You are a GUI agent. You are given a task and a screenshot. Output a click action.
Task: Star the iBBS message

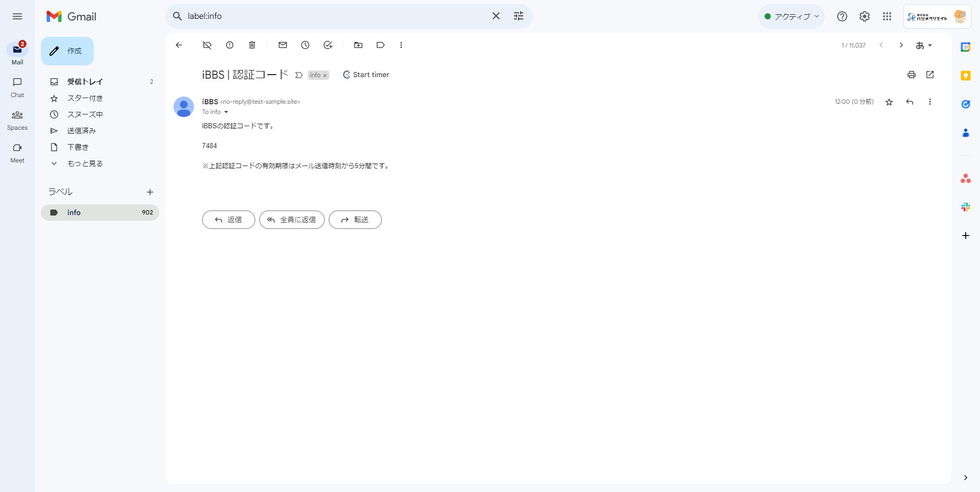889,102
